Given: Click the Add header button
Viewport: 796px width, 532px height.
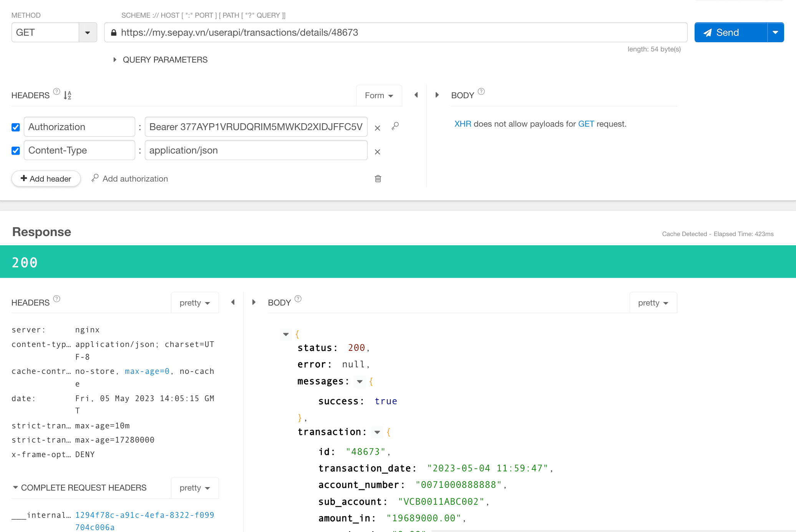Looking at the screenshot, I should [x=46, y=178].
